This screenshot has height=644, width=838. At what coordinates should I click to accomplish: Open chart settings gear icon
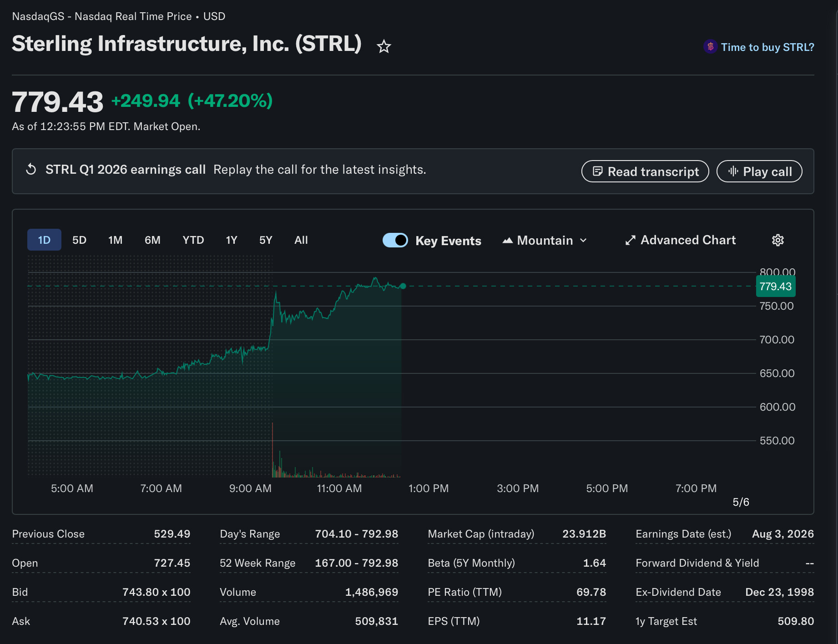(x=778, y=240)
